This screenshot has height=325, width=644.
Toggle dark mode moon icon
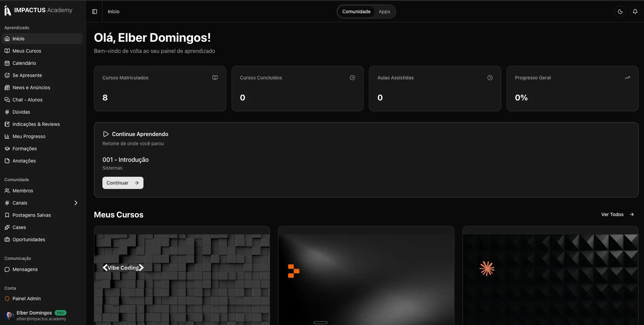click(x=620, y=12)
